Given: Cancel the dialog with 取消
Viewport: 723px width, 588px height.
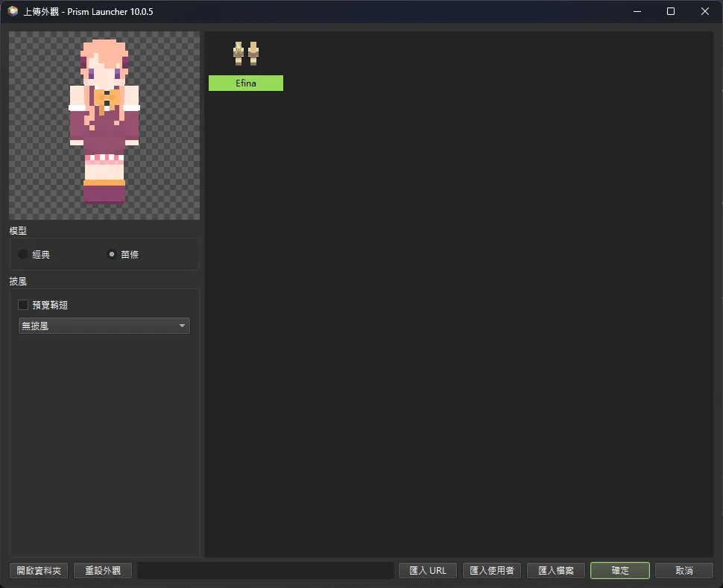Looking at the screenshot, I should [683, 570].
